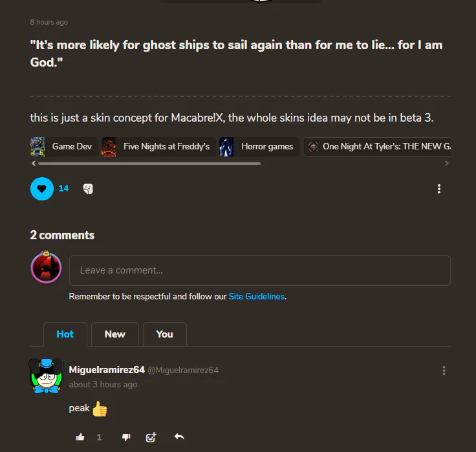
Task: Open the Game Dev community tag
Action: pyautogui.click(x=64, y=147)
